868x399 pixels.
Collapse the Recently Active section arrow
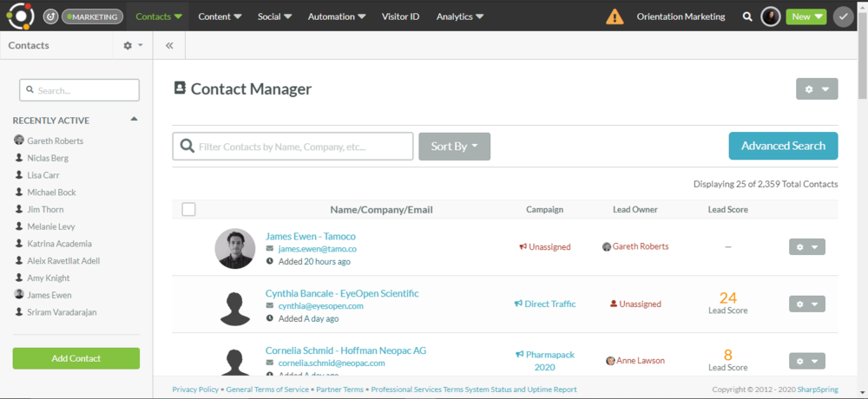[134, 120]
